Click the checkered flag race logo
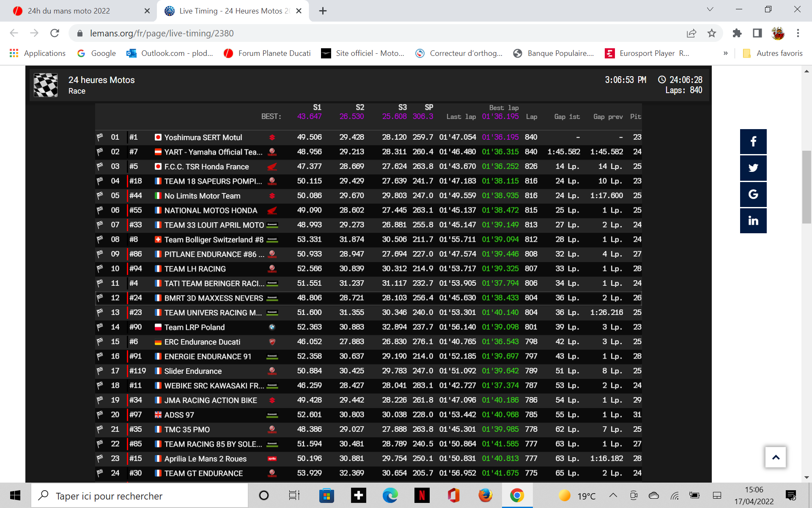This screenshot has height=508, width=812. (46, 85)
